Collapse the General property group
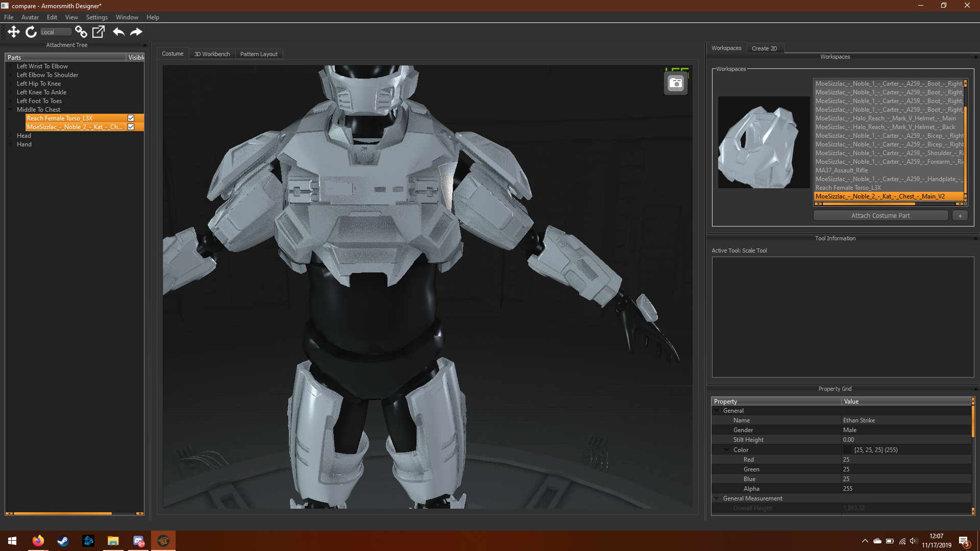This screenshot has height=551, width=980. click(x=717, y=410)
